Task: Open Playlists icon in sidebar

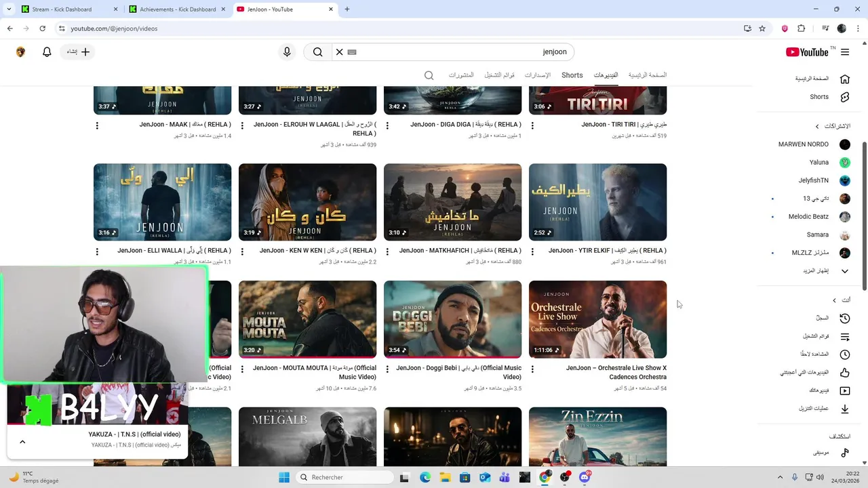Action: 845,336
